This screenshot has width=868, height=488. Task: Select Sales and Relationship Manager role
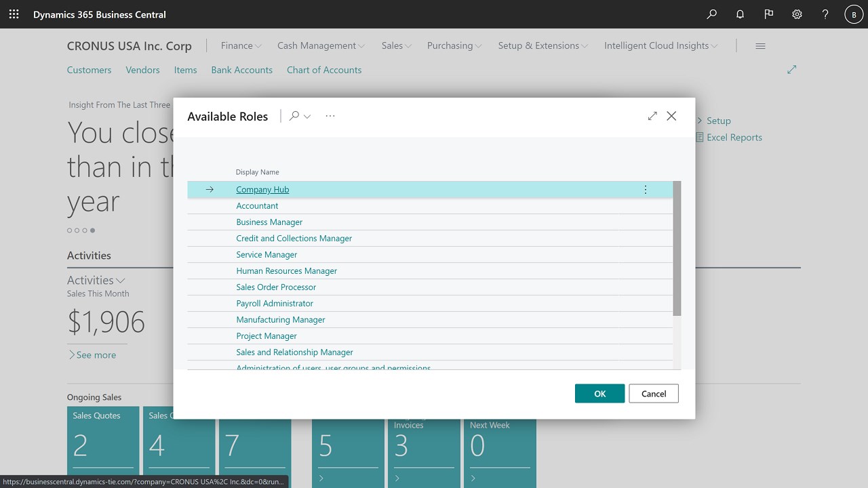point(294,352)
